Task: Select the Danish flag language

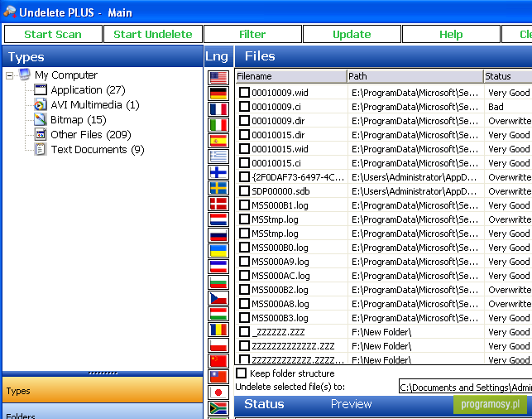Action: coord(218,204)
